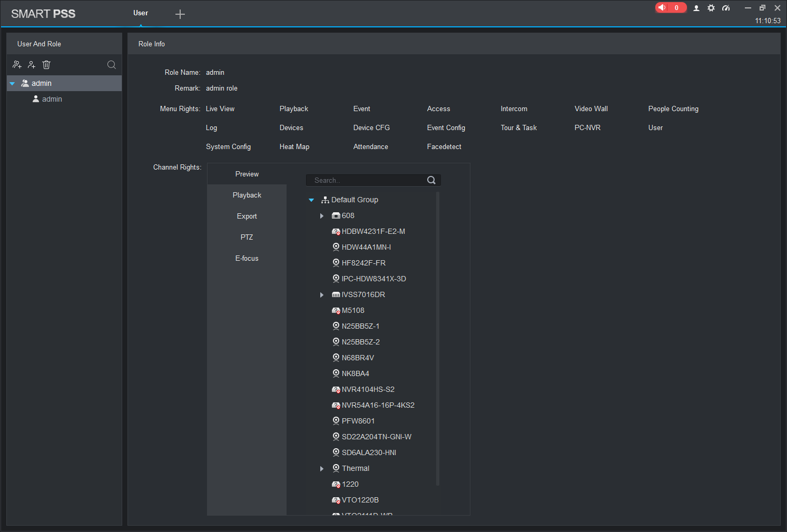This screenshot has width=787, height=532.
Task: Click the Live View menu right
Action: (x=220, y=109)
